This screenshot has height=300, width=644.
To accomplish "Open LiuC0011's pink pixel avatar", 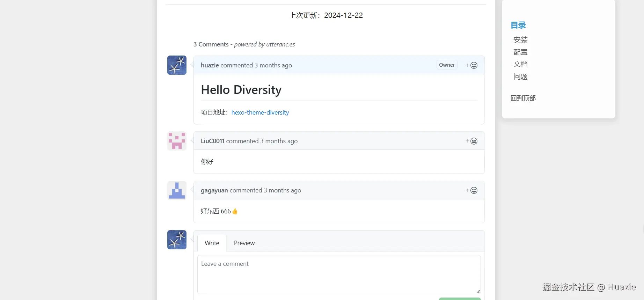I will pos(177,141).
